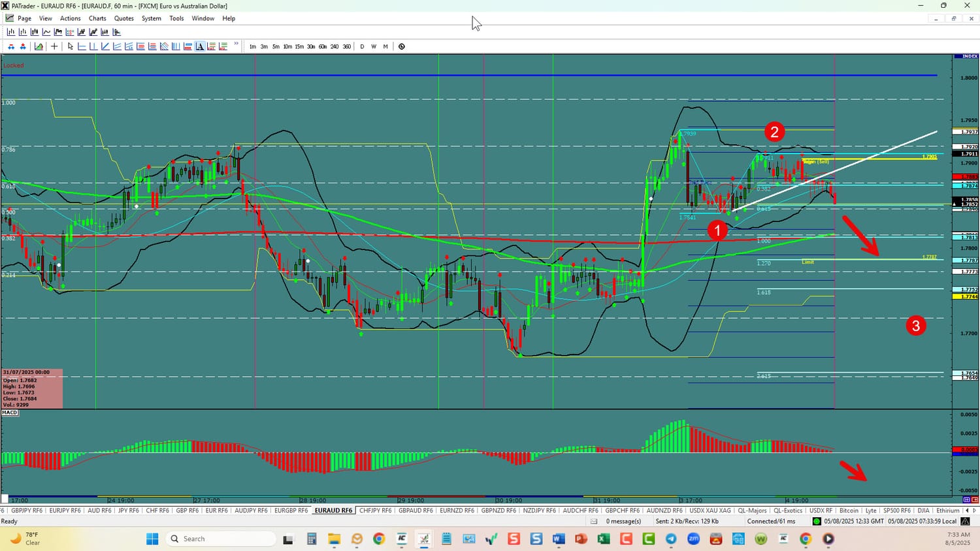This screenshot has width=980, height=551.
Task: Switch chart to 15m timeframe
Action: (x=299, y=46)
